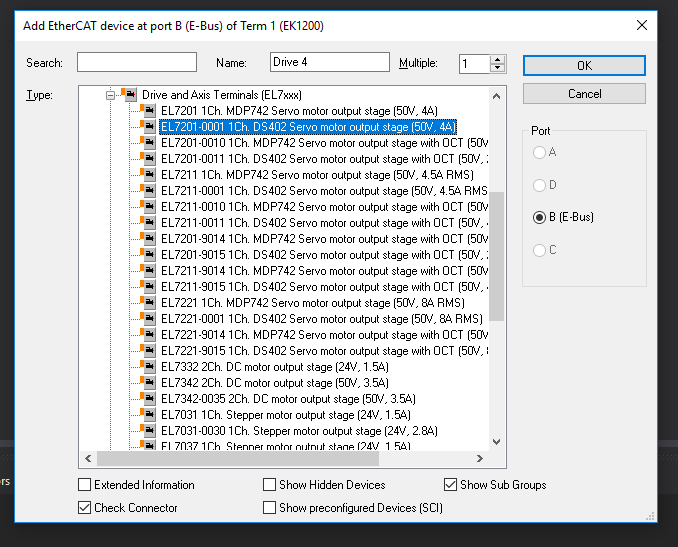Select EL7342 2Ch. DC motor (50V, 3.5A)

[275, 383]
